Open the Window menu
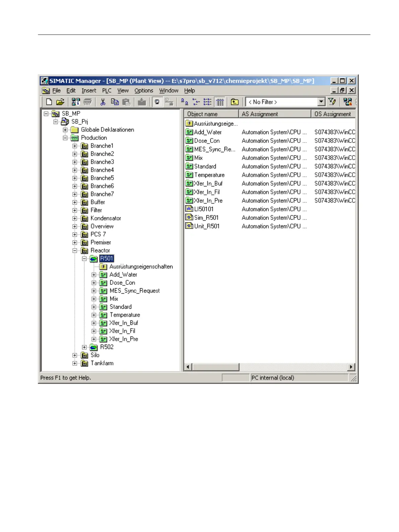The image size is (399, 532). click(x=169, y=91)
